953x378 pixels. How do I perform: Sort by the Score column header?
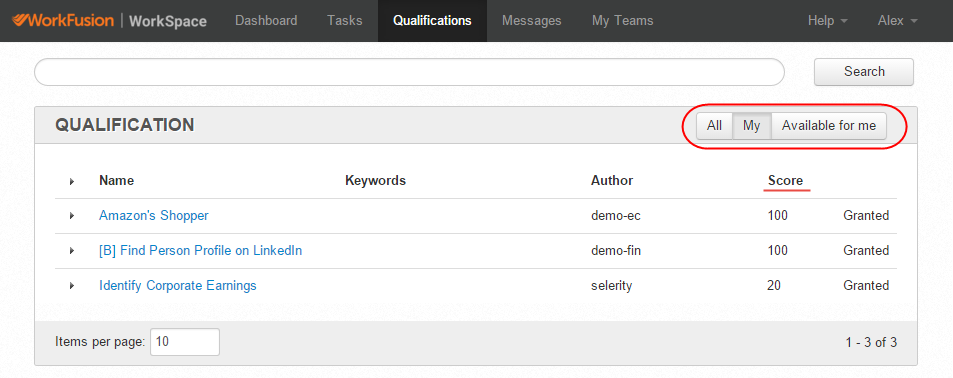tap(785, 180)
